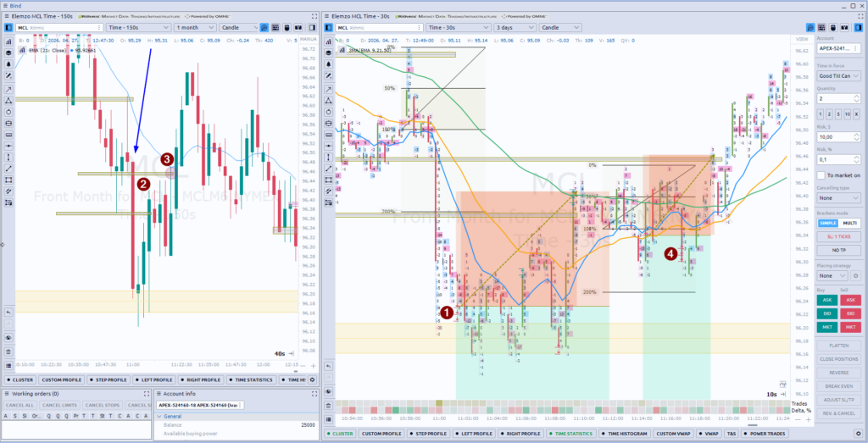Click the gear icon beside Placing strategy
This screenshot has width=868, height=443.
point(855,275)
